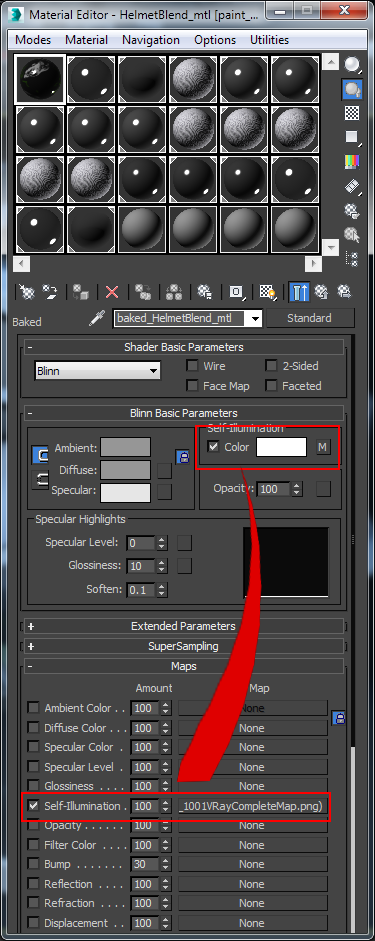Open the Options menu
The image size is (375, 941).
(x=215, y=40)
